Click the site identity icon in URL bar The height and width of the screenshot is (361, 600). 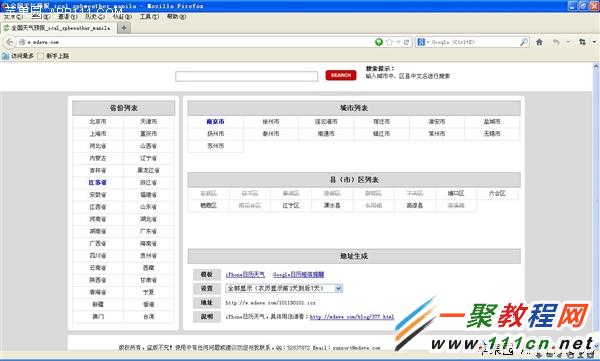pos(22,42)
